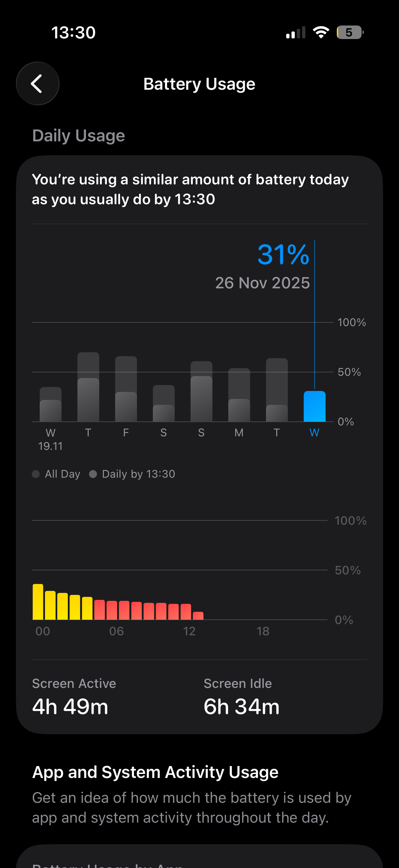
Task: Tap the Screen Active 4h 49m value
Action: 70,706
